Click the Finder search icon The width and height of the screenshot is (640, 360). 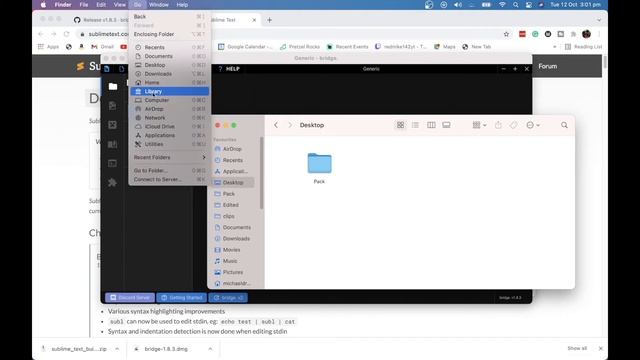[x=564, y=125]
